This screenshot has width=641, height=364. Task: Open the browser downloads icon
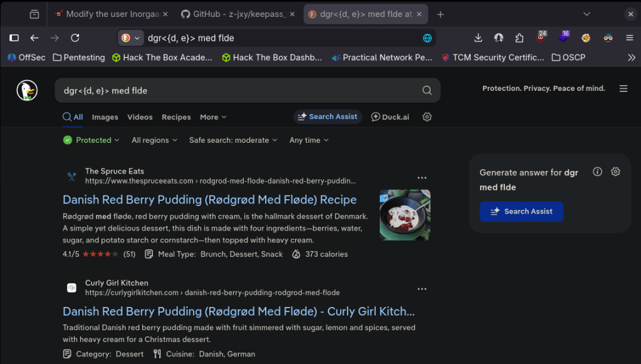coord(478,38)
